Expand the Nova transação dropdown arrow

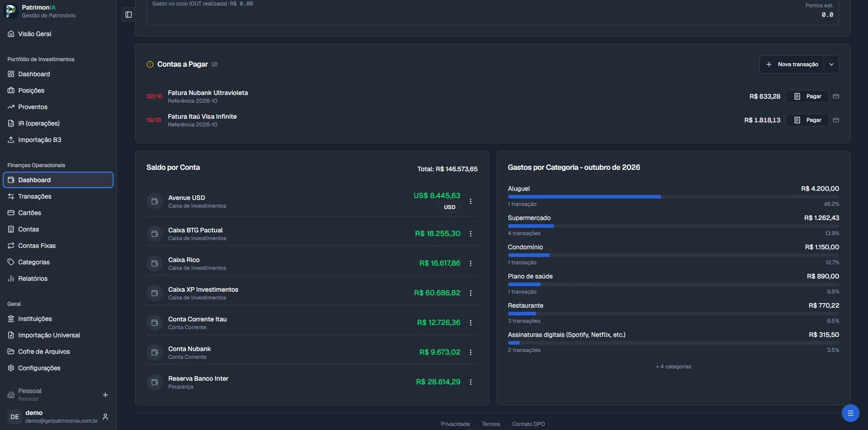[x=832, y=64]
